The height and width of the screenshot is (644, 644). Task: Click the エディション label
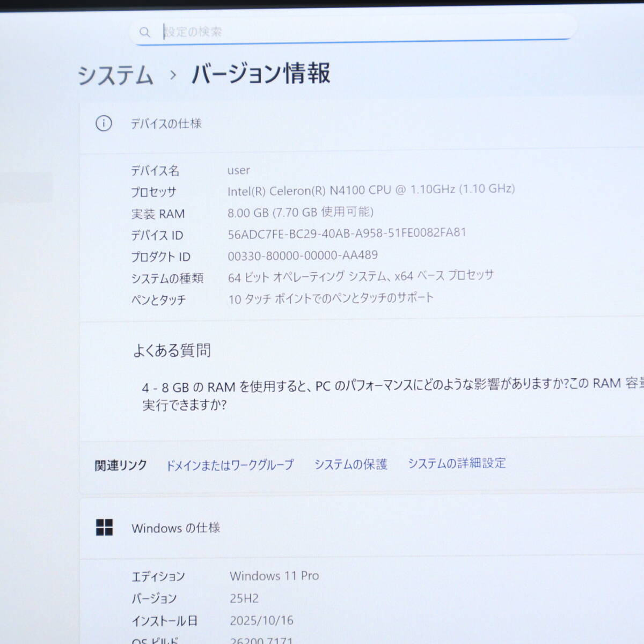point(158,576)
